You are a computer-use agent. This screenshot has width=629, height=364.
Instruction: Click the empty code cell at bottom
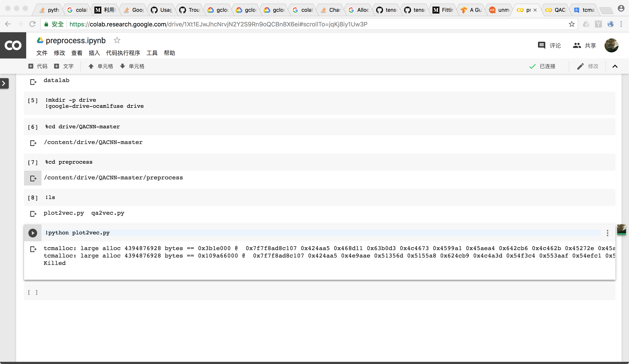click(x=320, y=292)
